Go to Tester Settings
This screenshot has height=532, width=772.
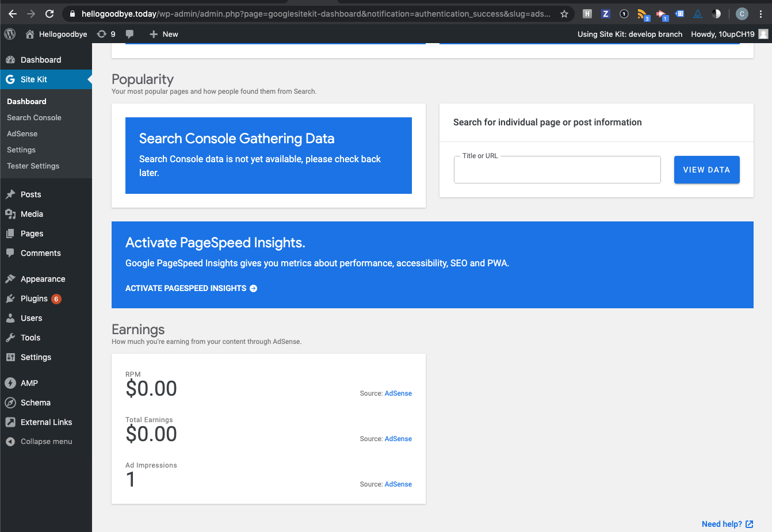33,166
